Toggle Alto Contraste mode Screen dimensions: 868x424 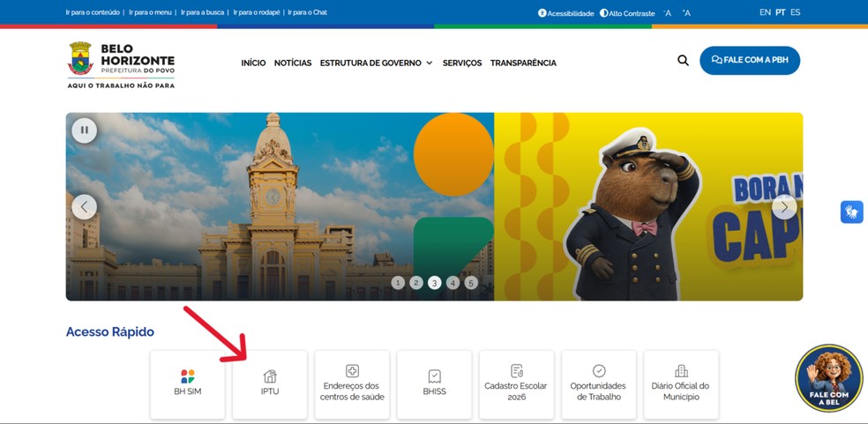pyautogui.click(x=627, y=13)
